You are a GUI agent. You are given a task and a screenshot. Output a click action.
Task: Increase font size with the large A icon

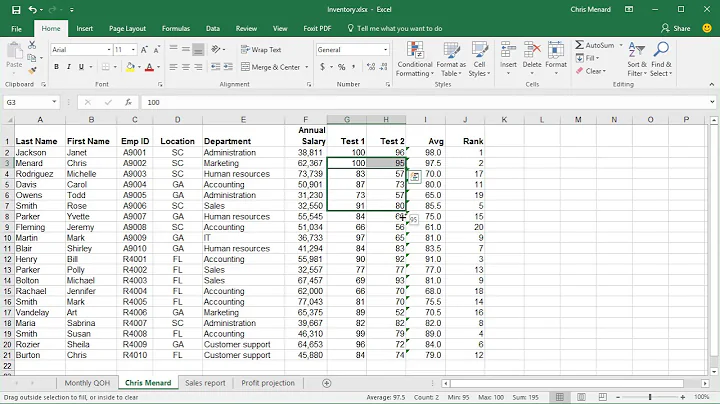click(x=144, y=50)
